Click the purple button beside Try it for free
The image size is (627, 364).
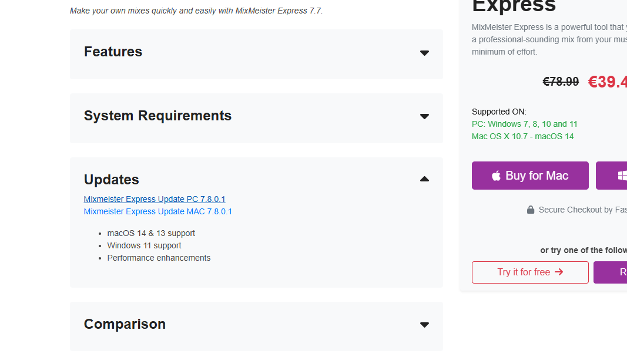[610, 272]
